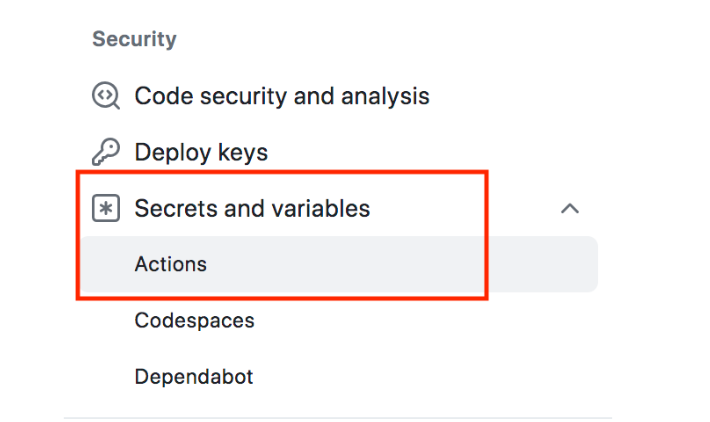Click the Security section heading
This screenshot has height=422, width=710.
(134, 39)
